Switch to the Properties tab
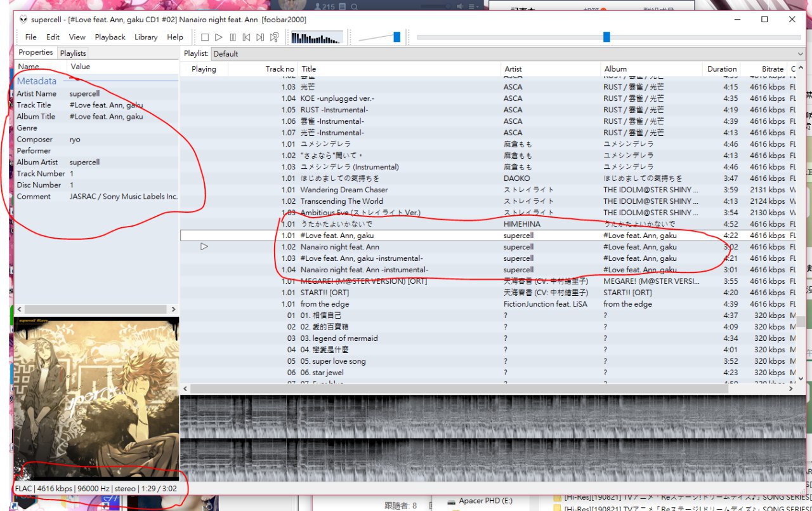The width and height of the screenshot is (812, 511). coord(36,53)
